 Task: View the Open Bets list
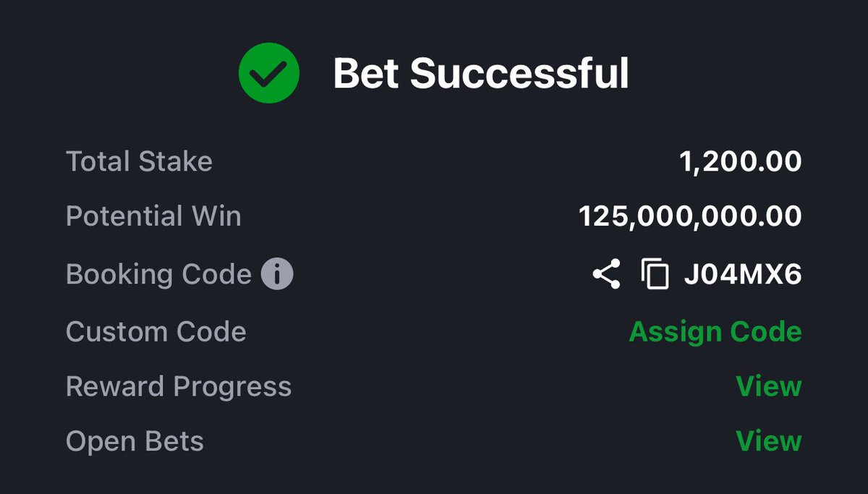[x=769, y=440]
